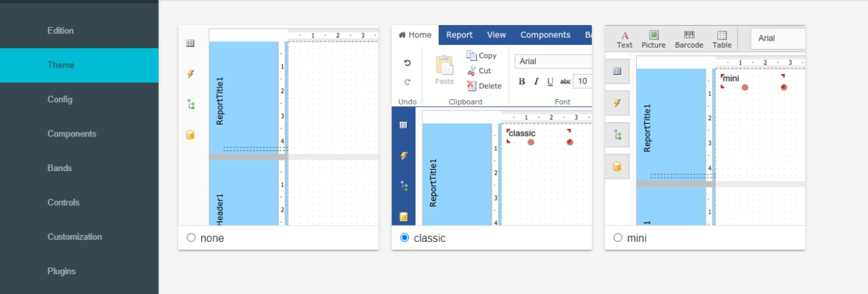Screen dimensions: 868x294
Task: Select the classic theme radio button
Action: click(x=405, y=238)
